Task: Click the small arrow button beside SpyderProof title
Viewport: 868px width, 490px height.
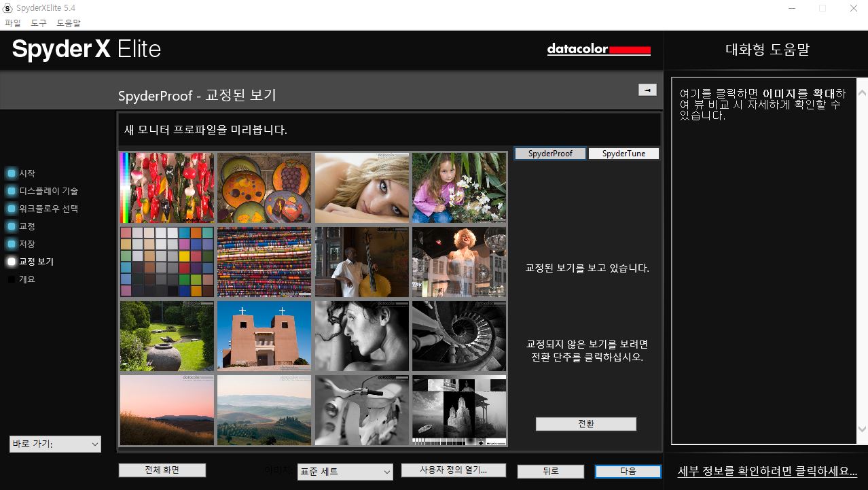Action: [647, 90]
